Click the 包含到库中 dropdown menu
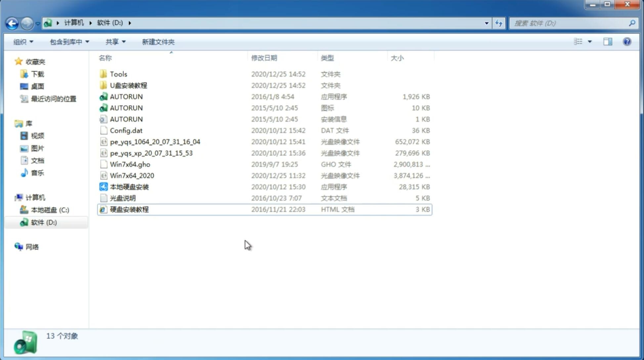The height and width of the screenshot is (360, 644). [x=68, y=42]
